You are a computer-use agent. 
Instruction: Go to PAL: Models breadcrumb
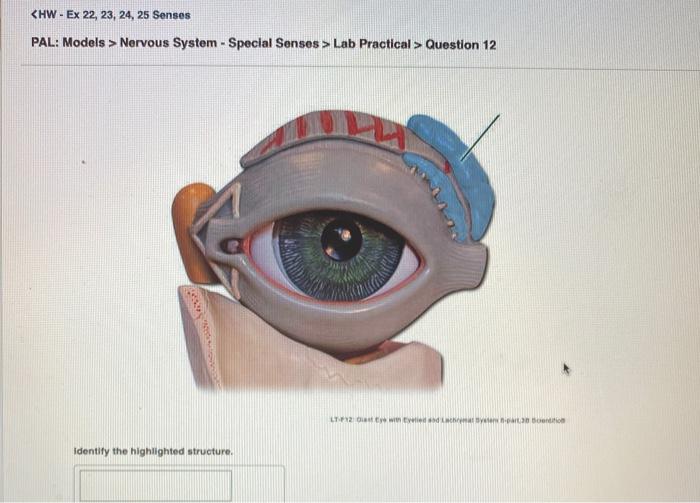68,43
